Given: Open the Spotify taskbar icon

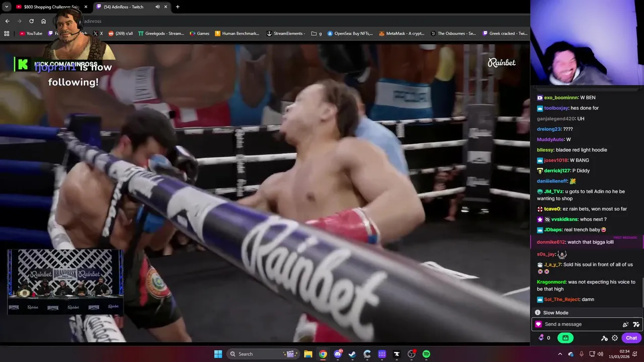Looking at the screenshot, I should pyautogui.click(x=426, y=354).
